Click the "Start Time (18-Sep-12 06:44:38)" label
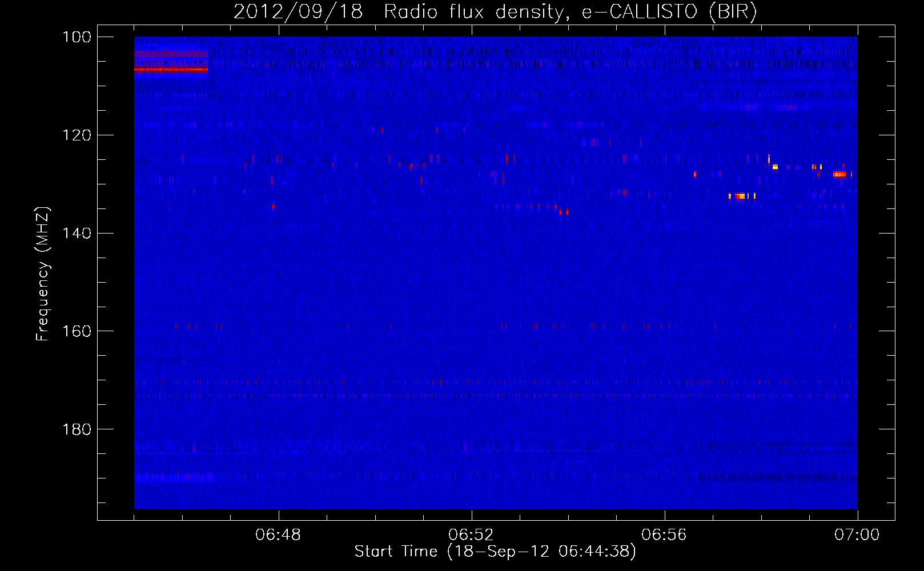924x571 pixels. click(495, 551)
